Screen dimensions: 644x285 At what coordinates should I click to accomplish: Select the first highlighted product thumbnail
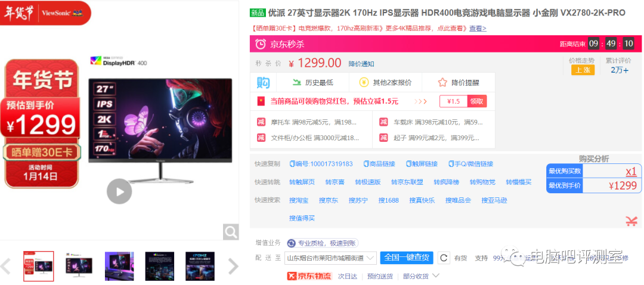[38, 266]
